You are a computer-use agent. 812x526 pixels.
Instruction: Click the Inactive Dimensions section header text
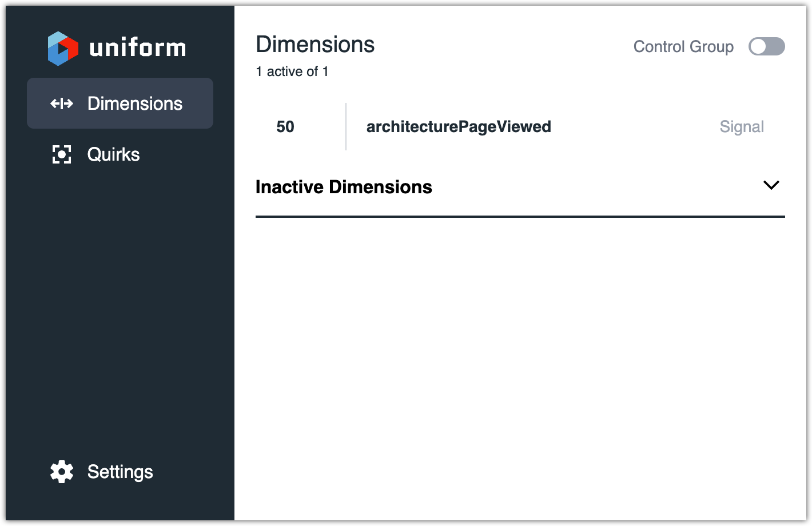click(344, 187)
